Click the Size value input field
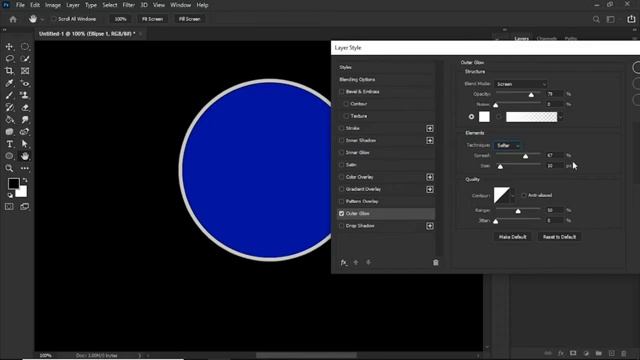 point(554,166)
